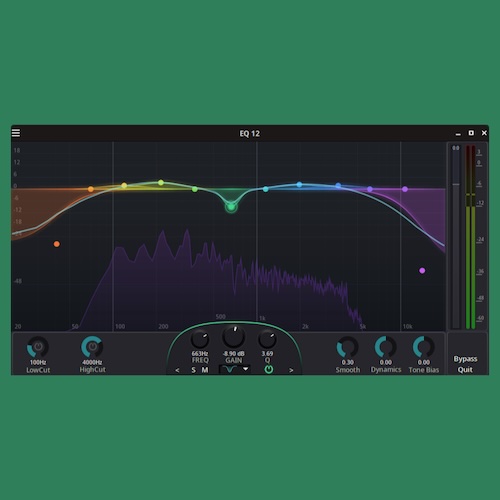
Task: Click the 0.0 output gain readout
Action: (456, 148)
